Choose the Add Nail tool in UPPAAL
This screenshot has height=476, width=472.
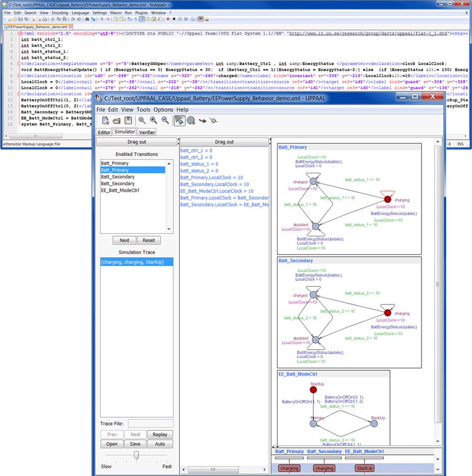(x=213, y=121)
